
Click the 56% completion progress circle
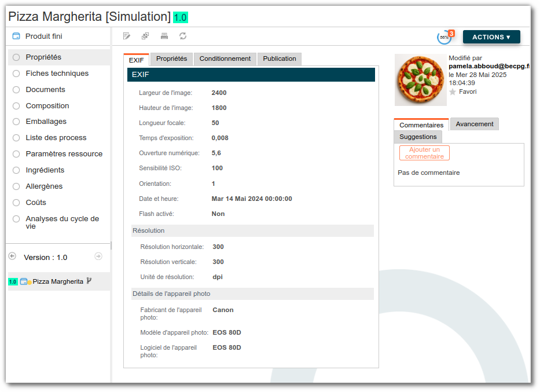pos(444,37)
